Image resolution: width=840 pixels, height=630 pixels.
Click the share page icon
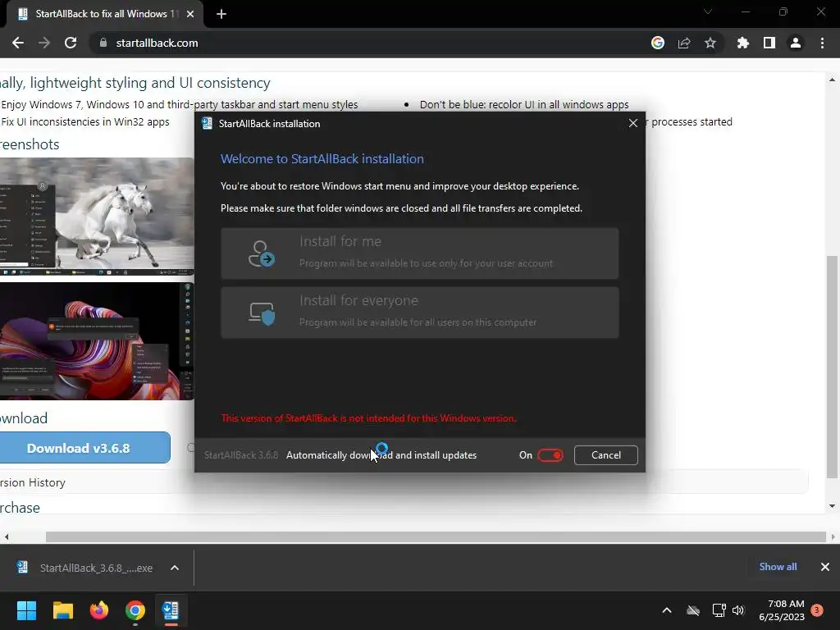coord(684,43)
